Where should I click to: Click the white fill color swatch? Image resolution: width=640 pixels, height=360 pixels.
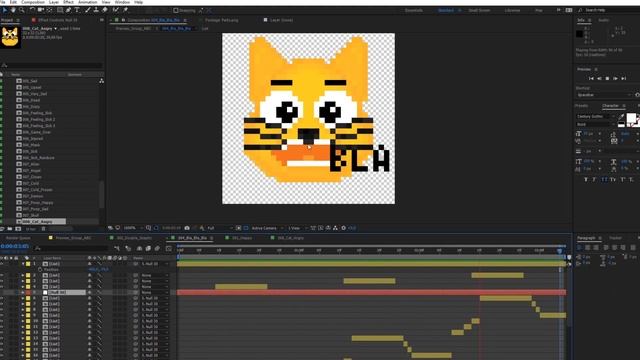coord(631,118)
